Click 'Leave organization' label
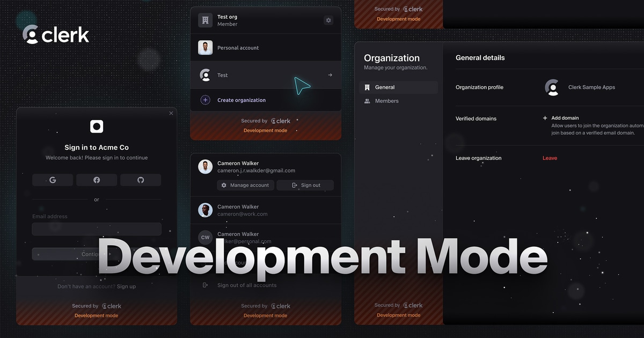 479,158
